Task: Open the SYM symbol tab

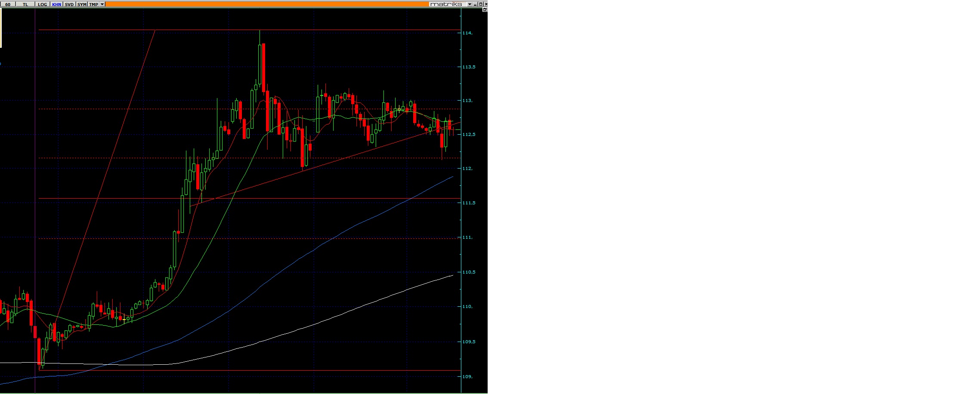Action: coord(82,4)
